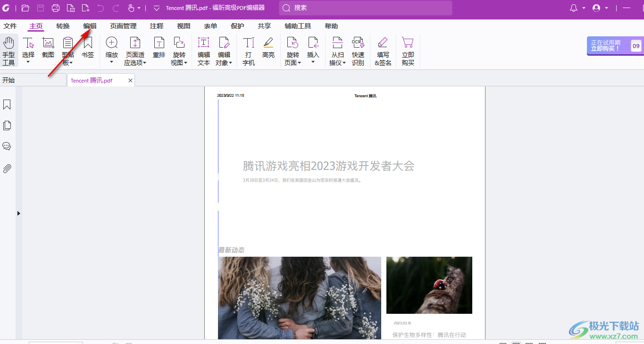Switch to the 视图 ribbon tab
This screenshot has height=344, width=644.
click(x=184, y=26)
